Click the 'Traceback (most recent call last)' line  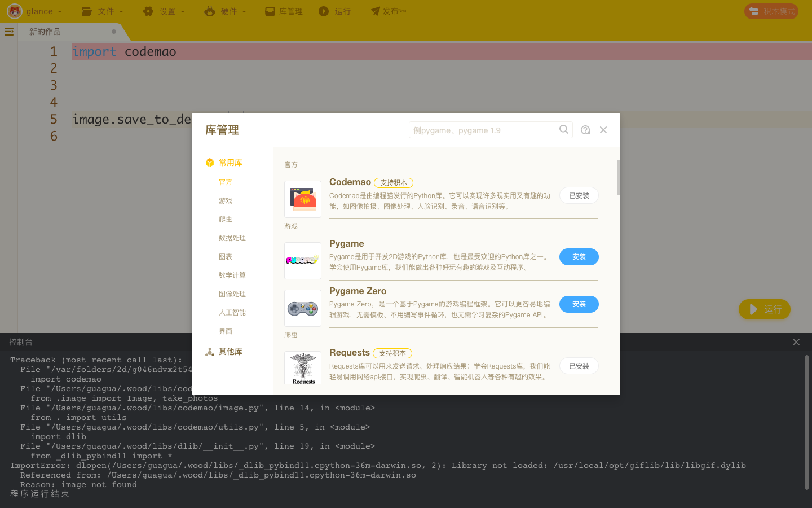pos(96,360)
